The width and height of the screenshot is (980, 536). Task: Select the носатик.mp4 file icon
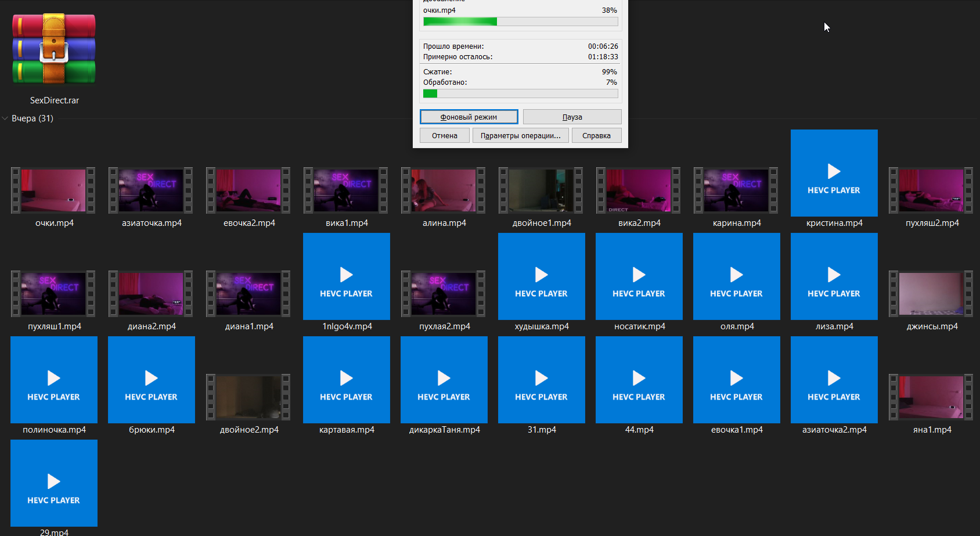[x=639, y=276]
